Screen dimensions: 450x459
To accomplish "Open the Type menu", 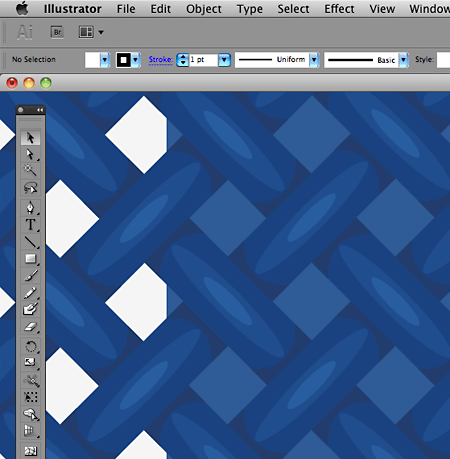I will point(250,9).
